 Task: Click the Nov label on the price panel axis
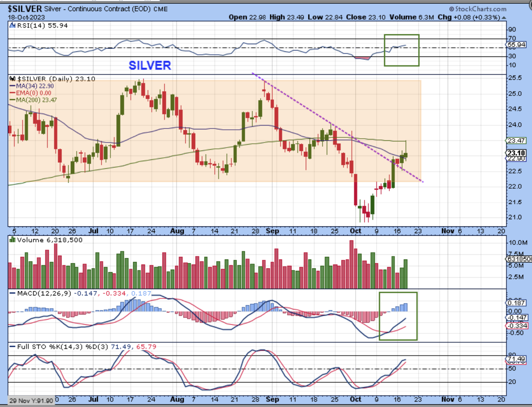pos(448,231)
